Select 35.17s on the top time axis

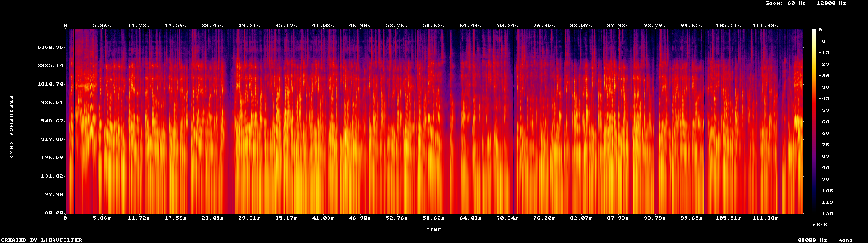coord(286,25)
